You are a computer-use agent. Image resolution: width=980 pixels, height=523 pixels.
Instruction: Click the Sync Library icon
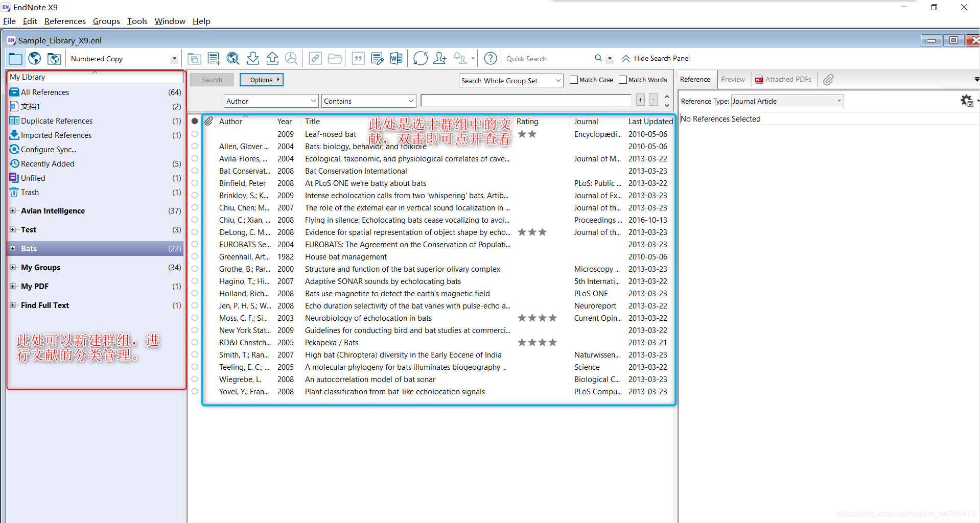point(421,59)
